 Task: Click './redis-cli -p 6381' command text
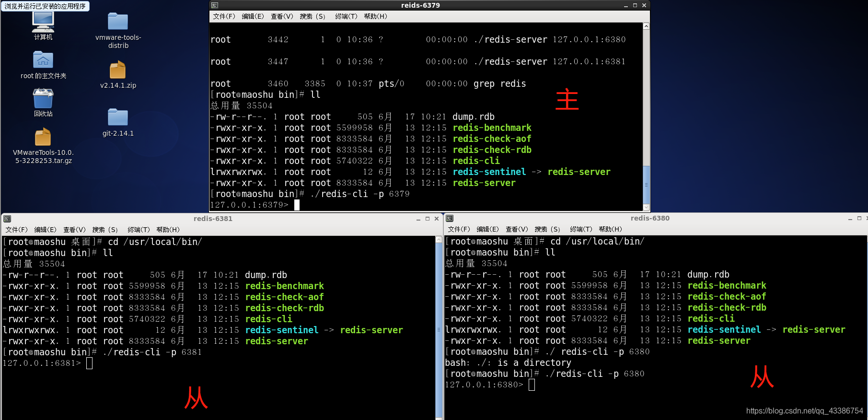pyautogui.click(x=152, y=352)
